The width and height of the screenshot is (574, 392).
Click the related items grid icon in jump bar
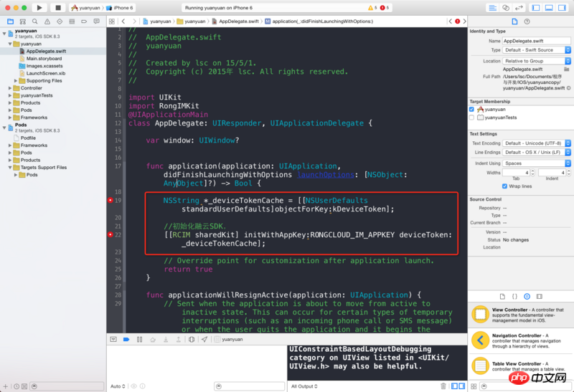point(112,21)
